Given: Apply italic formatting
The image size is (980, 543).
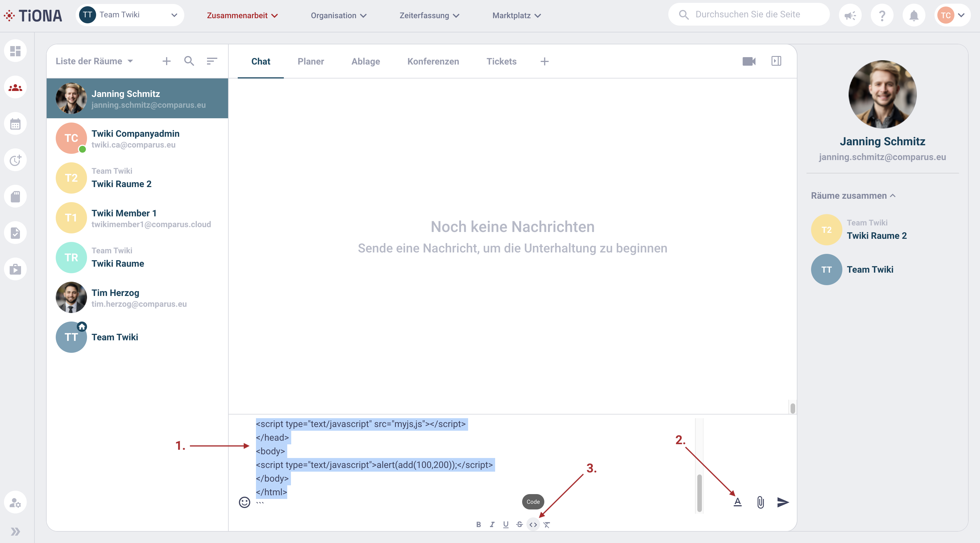Looking at the screenshot, I should pyautogui.click(x=492, y=524).
